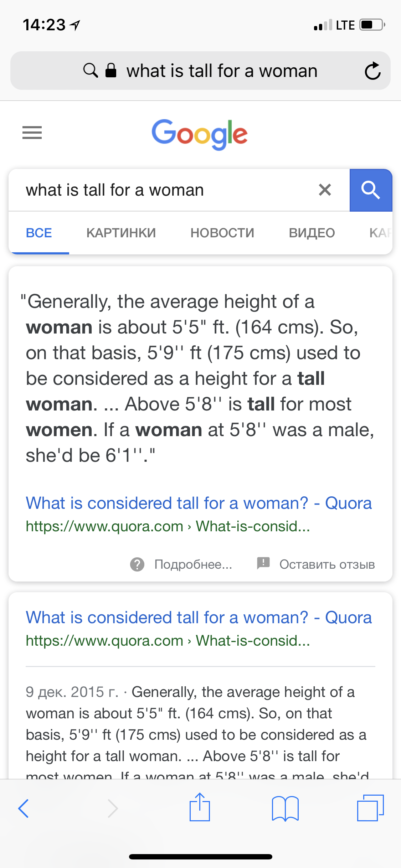Image resolution: width=401 pixels, height=868 pixels.
Task: Click Оставить отзыв feedback link
Action: pyautogui.click(x=327, y=564)
